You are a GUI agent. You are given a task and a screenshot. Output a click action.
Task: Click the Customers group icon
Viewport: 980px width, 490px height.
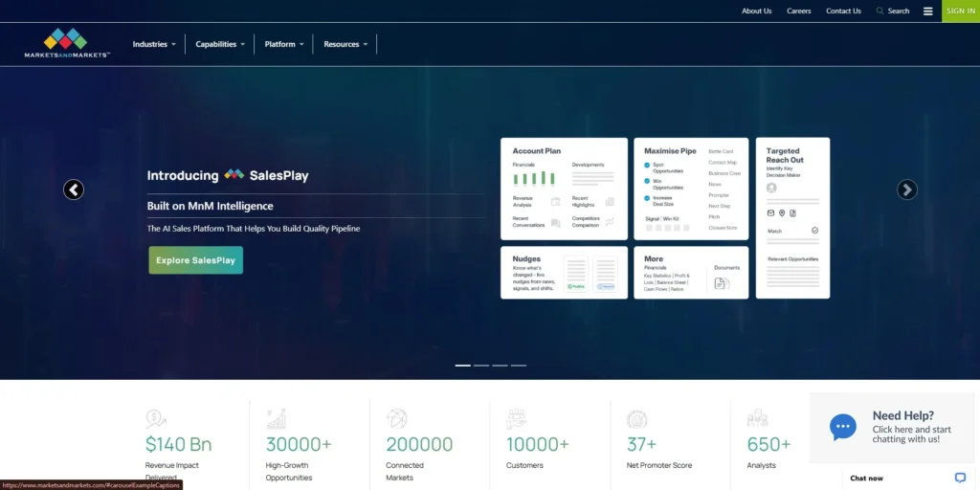[516, 419]
